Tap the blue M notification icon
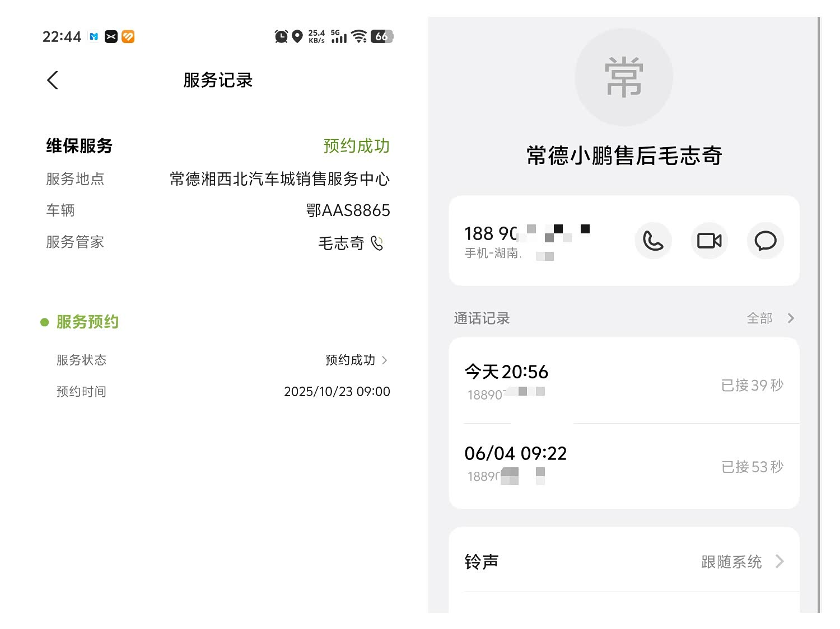The image size is (840, 629). click(94, 36)
